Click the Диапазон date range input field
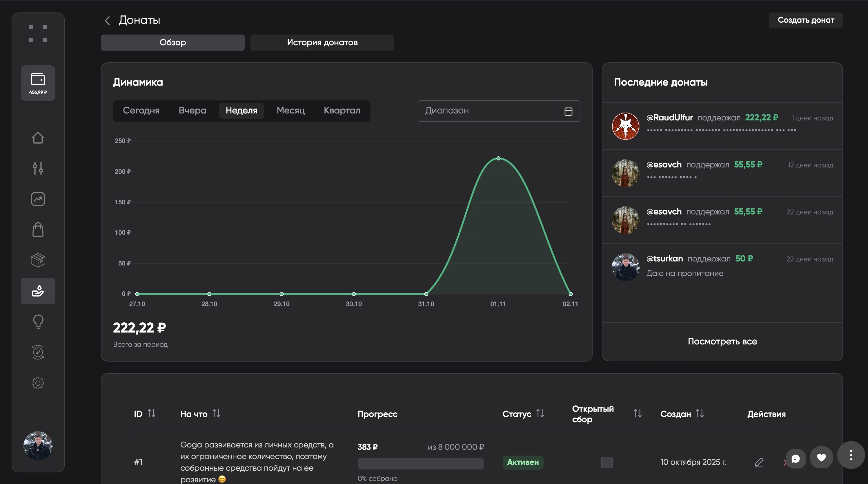 coord(487,111)
